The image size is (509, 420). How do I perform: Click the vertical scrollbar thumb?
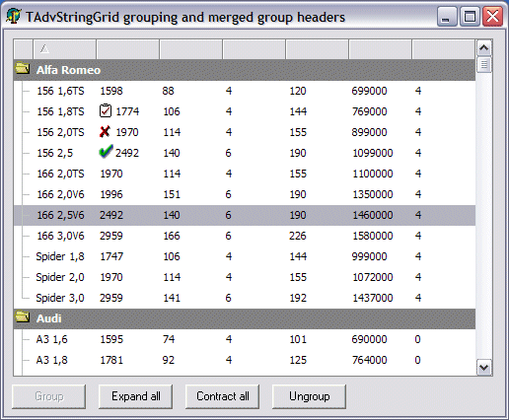pos(484,64)
